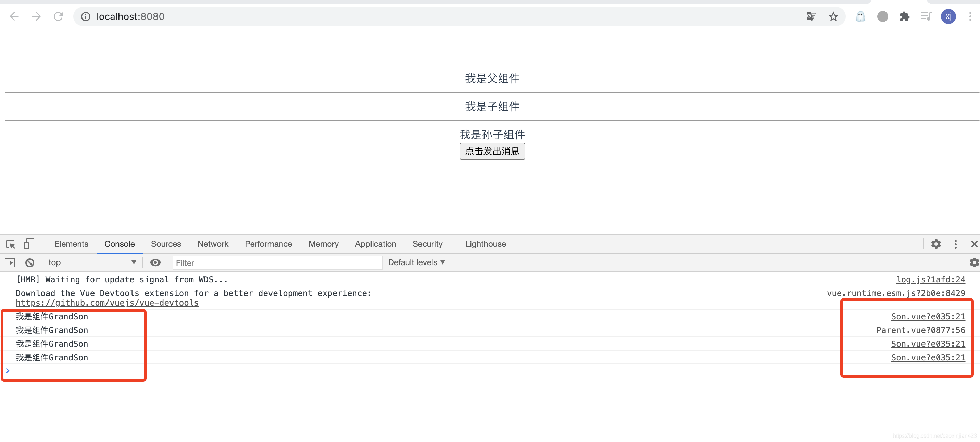Switch to the Application tab
The image size is (980, 442).
pos(375,244)
